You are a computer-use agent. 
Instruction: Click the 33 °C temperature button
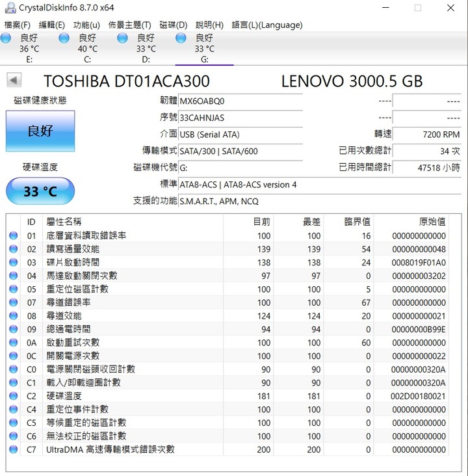40,191
